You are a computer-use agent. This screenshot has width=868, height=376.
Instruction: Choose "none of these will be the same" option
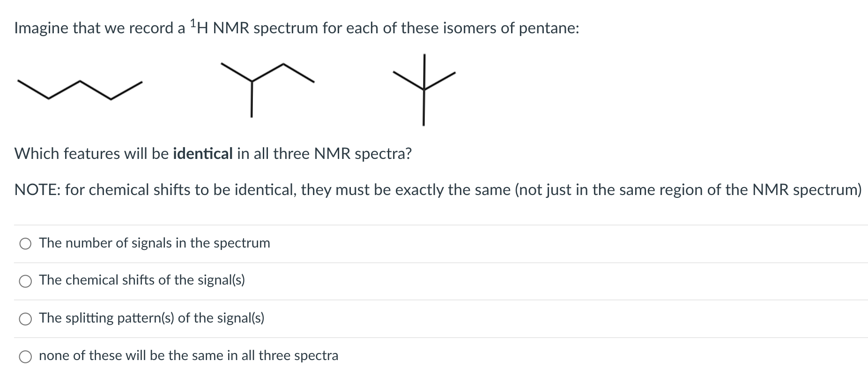point(26,356)
